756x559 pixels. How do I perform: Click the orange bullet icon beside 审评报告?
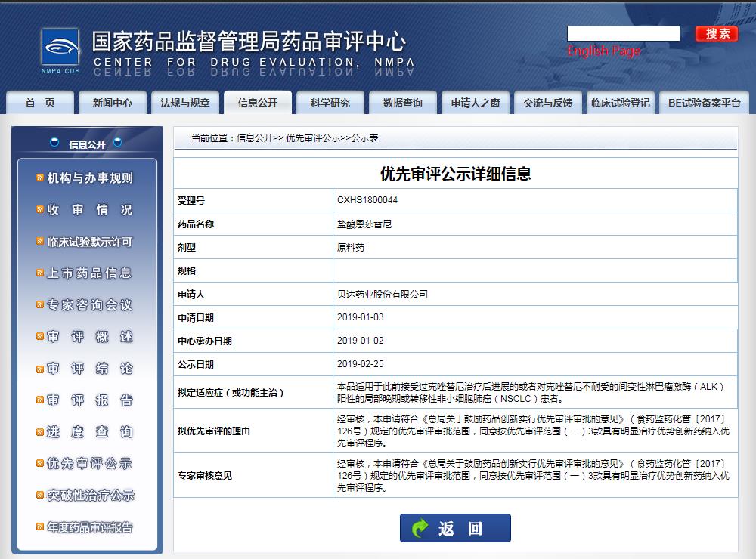click(40, 400)
